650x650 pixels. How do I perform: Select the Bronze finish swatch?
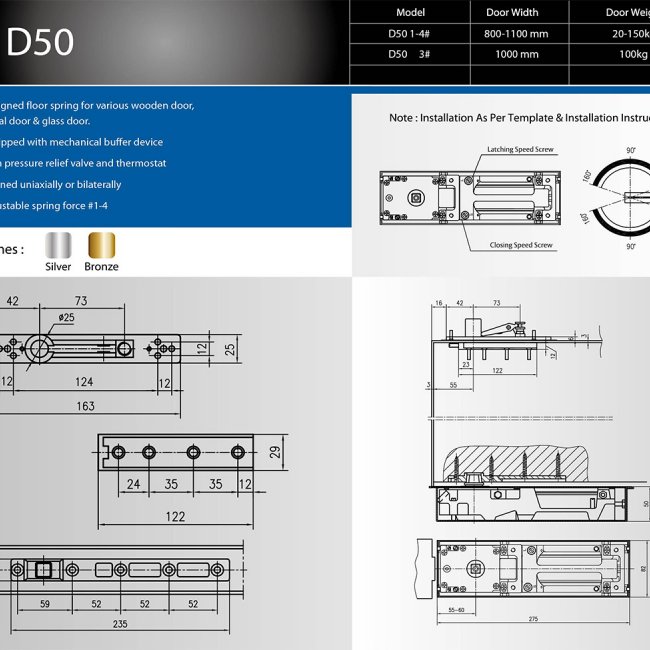(x=101, y=246)
